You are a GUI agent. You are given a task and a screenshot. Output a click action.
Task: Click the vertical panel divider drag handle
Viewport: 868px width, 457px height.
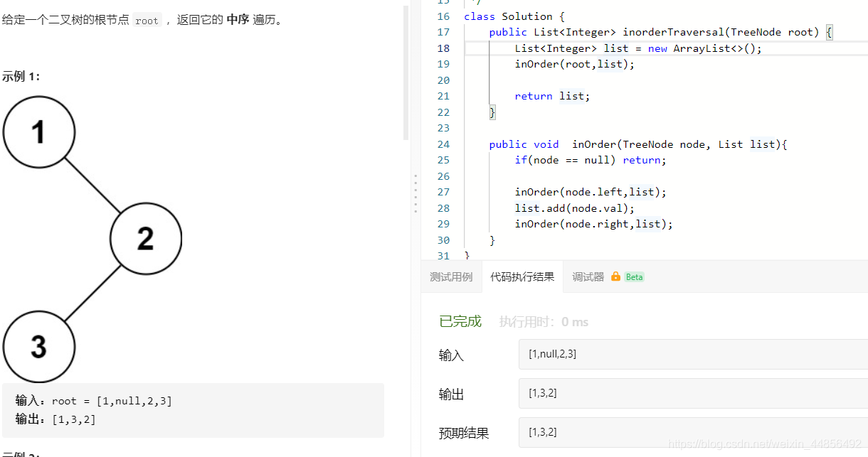416,193
